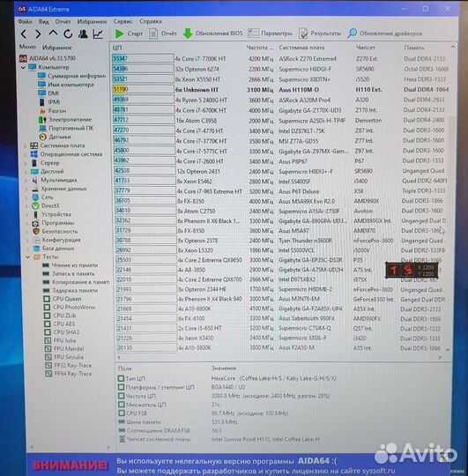The image size is (468, 476).
Task: Click the Forward navigation arrow
Action: point(38,34)
